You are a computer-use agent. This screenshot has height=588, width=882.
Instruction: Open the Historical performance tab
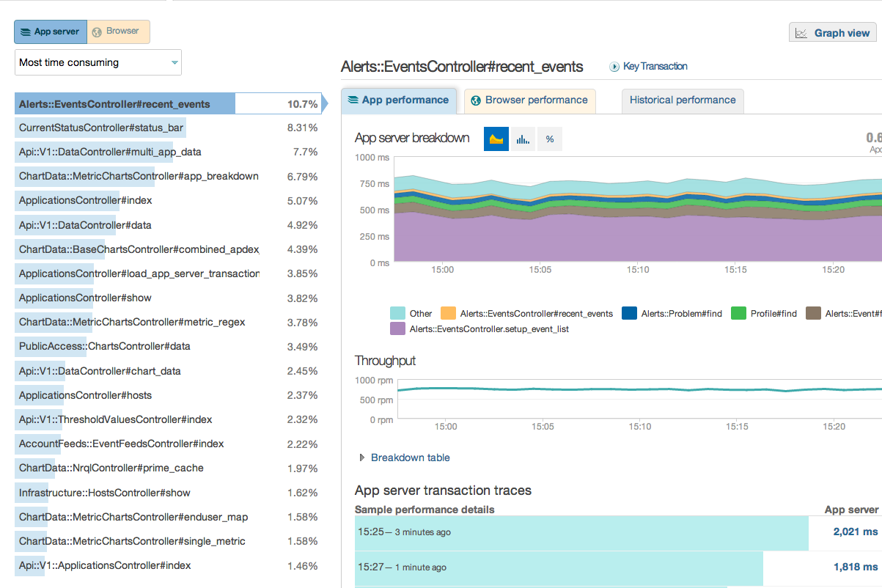682,100
